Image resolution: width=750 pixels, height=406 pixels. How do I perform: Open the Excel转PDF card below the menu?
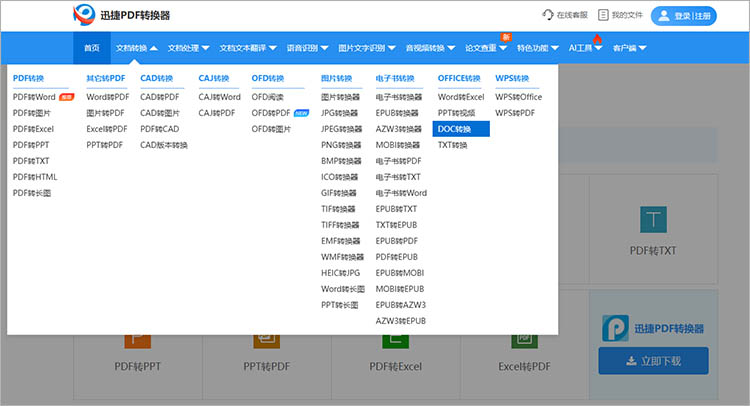(x=524, y=366)
